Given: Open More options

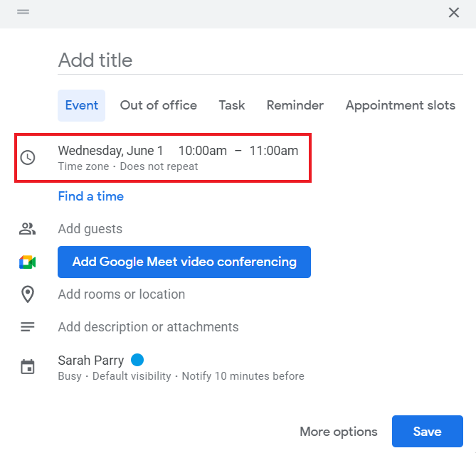Looking at the screenshot, I should click(x=339, y=432).
